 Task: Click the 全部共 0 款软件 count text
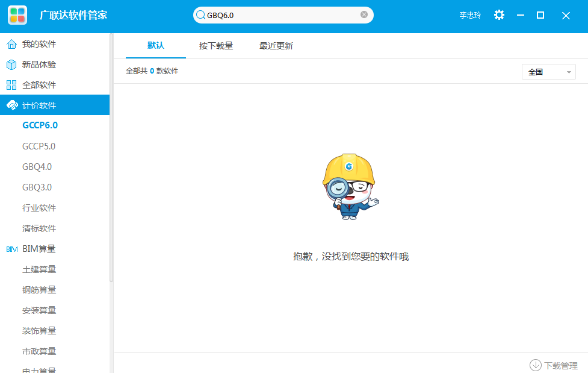(152, 71)
